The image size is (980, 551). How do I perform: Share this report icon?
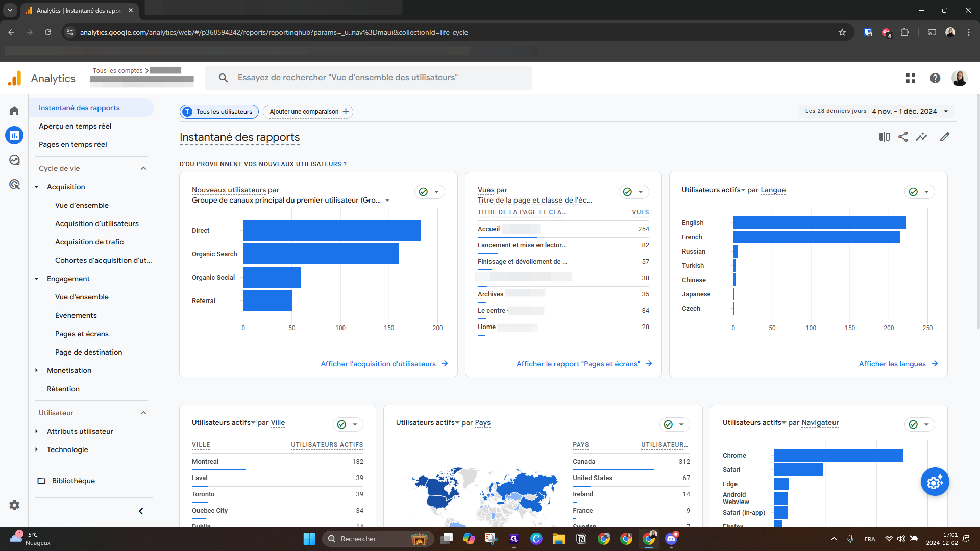(903, 137)
